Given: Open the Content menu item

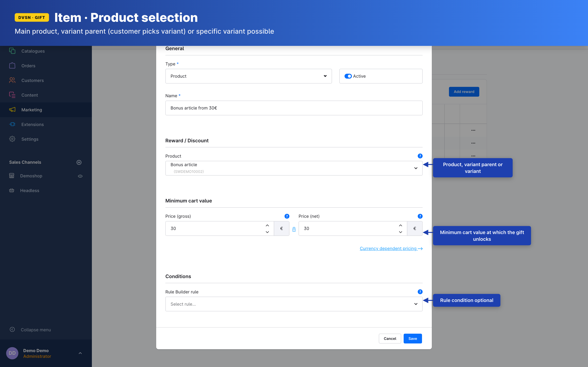Looking at the screenshot, I should [x=30, y=95].
